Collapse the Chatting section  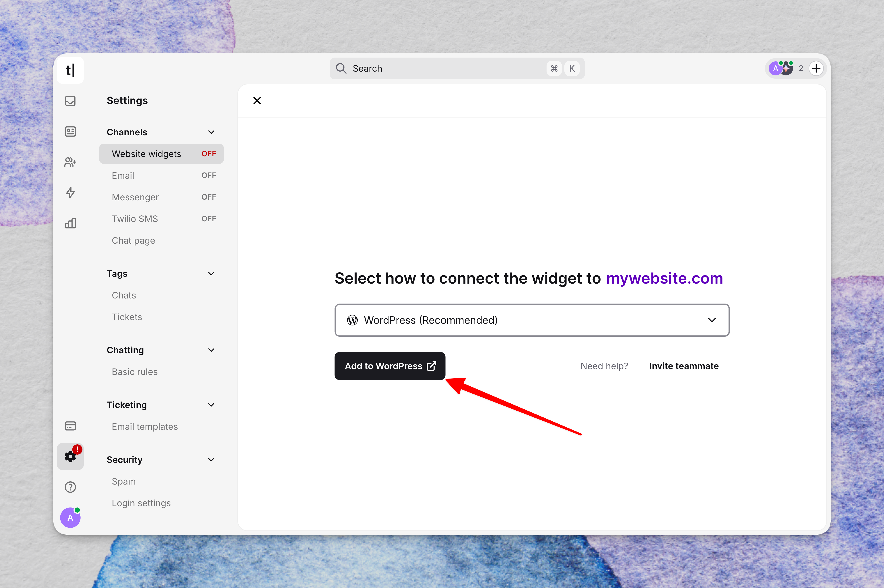tap(211, 350)
